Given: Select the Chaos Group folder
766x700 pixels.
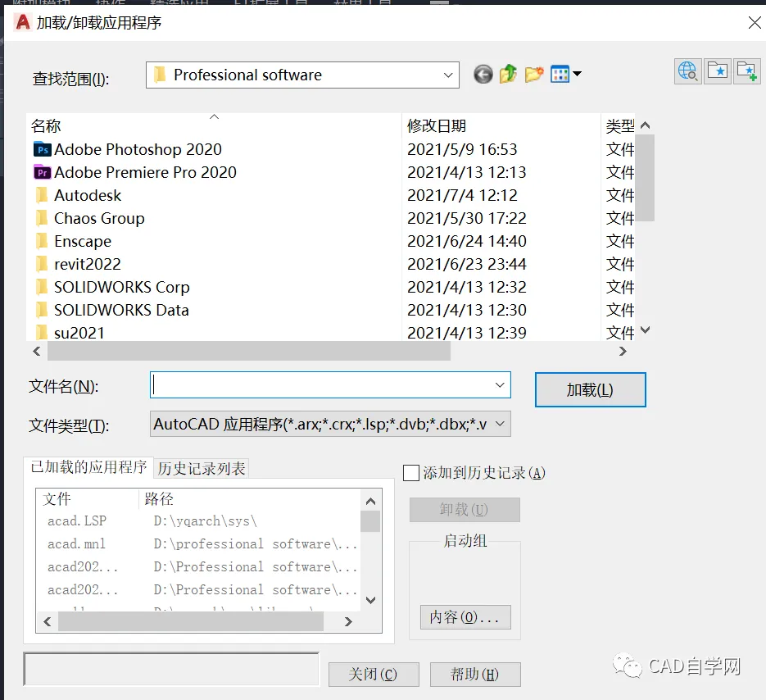Looking at the screenshot, I should (90, 219).
